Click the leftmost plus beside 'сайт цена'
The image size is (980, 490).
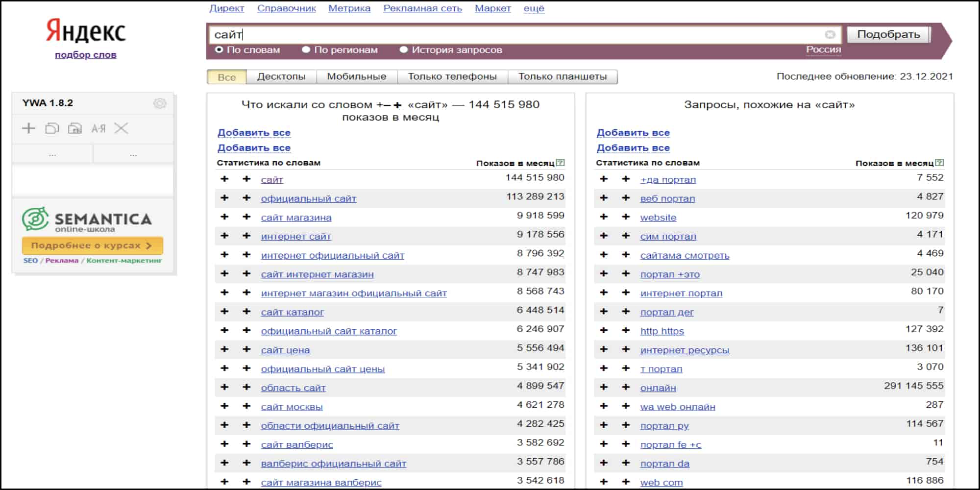[224, 349]
